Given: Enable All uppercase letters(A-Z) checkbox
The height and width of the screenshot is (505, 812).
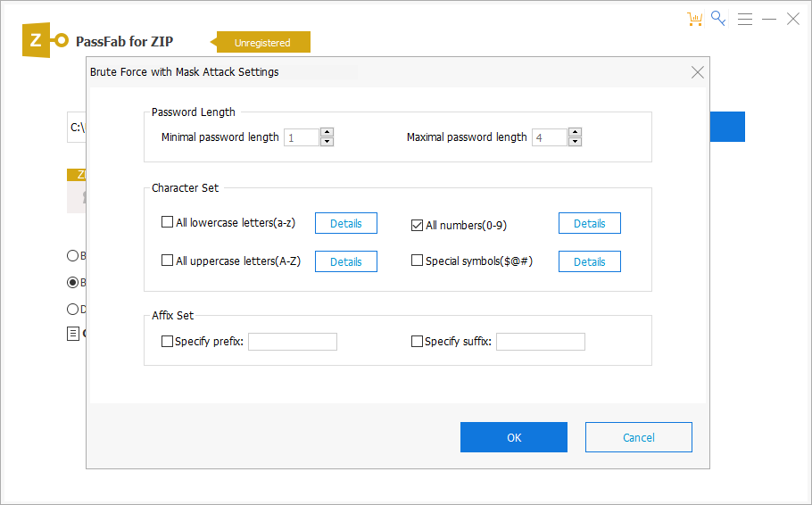Looking at the screenshot, I should tap(167, 260).
